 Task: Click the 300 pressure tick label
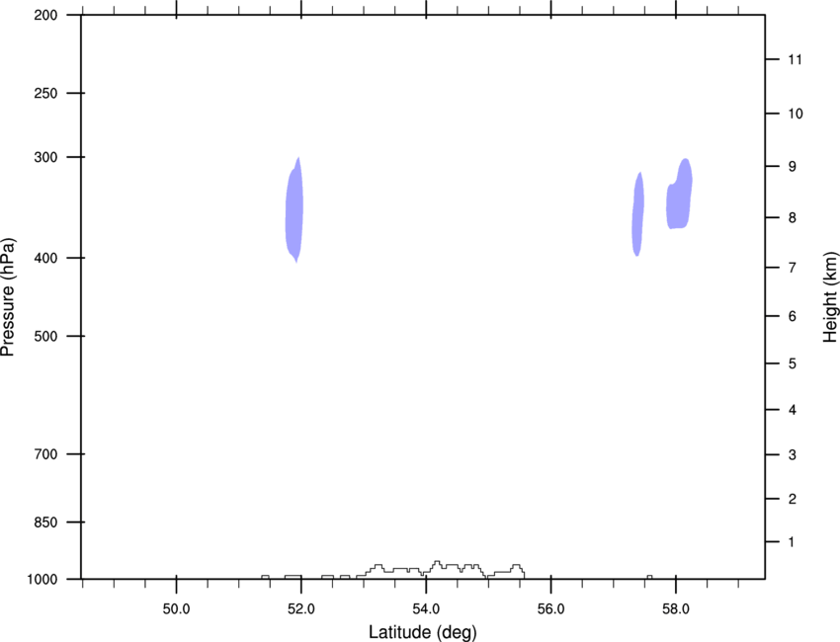45,157
